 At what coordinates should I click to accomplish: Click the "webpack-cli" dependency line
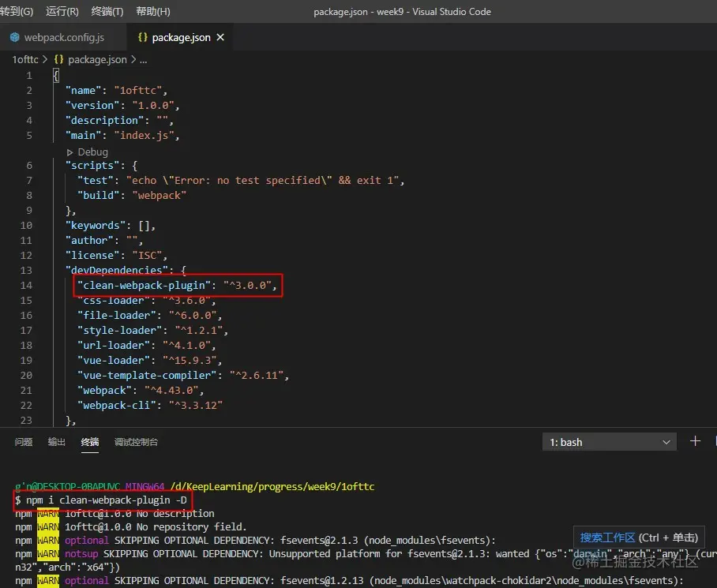(149, 405)
